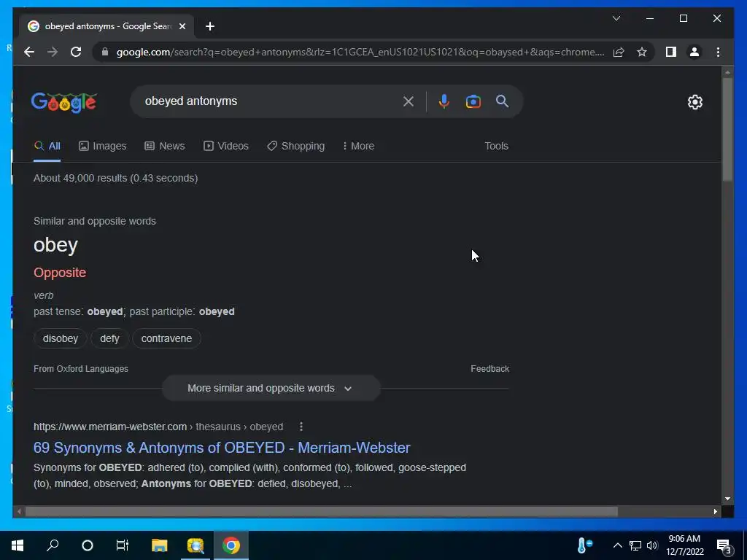Image resolution: width=747 pixels, height=560 pixels.
Task: Click the scroll down arrow
Action: point(727,499)
